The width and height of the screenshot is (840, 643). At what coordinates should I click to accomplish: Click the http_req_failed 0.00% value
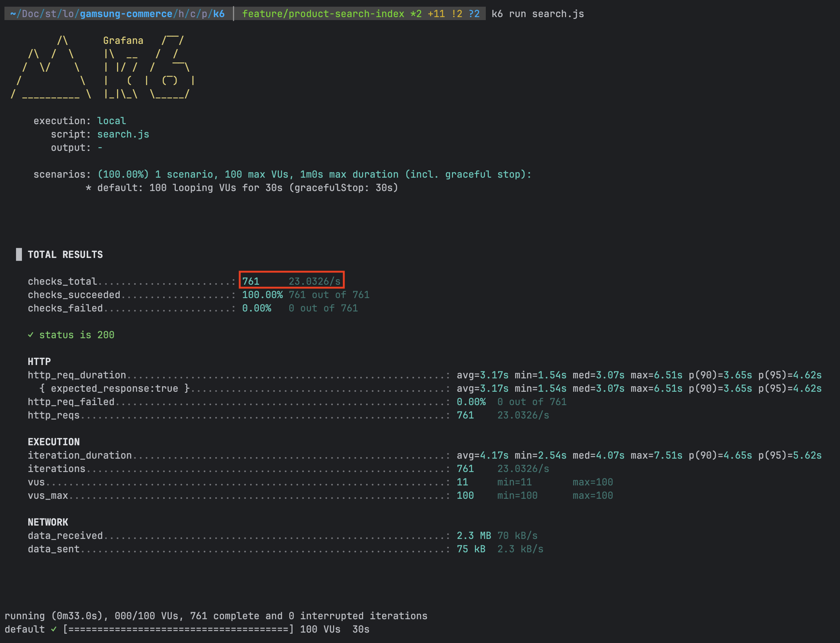pyautogui.click(x=471, y=402)
